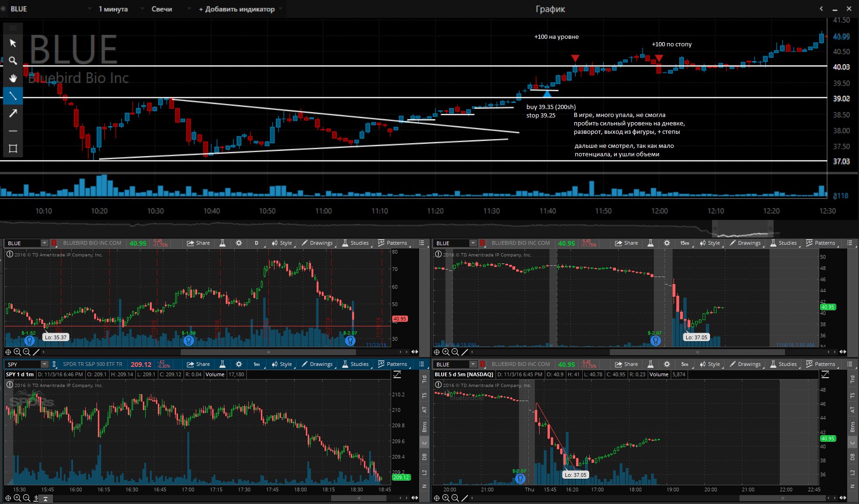Select the rectangle drawing tool
Screen dimensions: 859x504
click(13, 149)
